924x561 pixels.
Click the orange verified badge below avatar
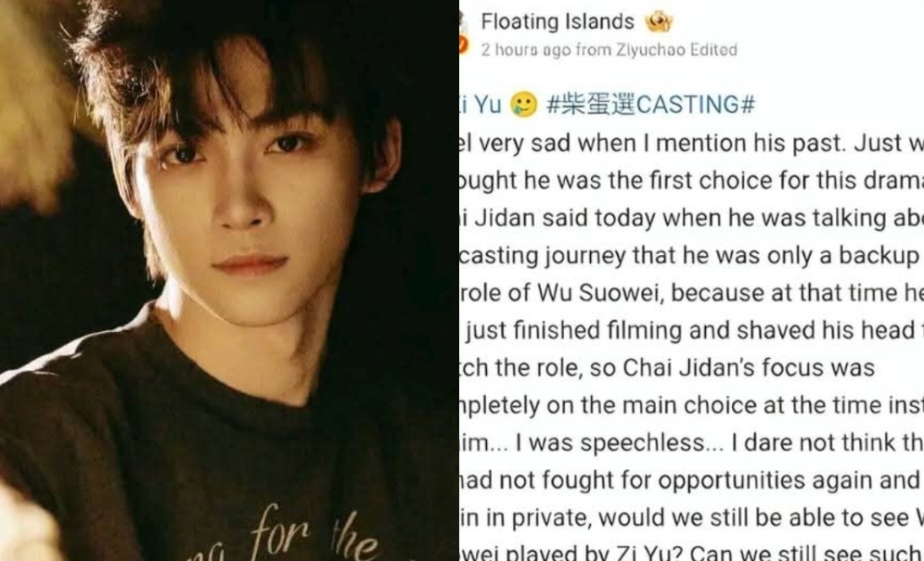(463, 45)
